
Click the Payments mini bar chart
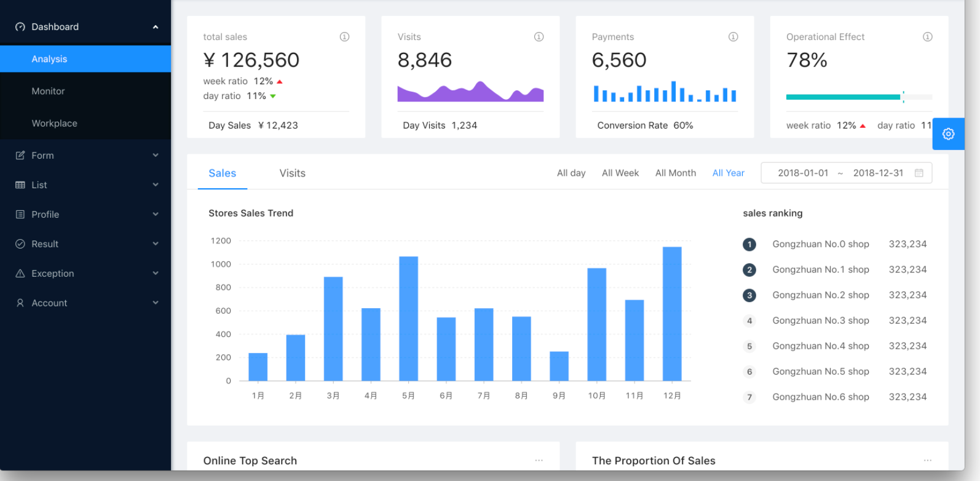click(665, 92)
